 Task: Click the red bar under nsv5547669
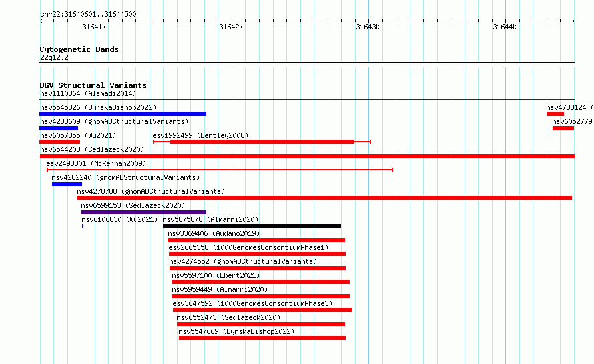coord(262,338)
